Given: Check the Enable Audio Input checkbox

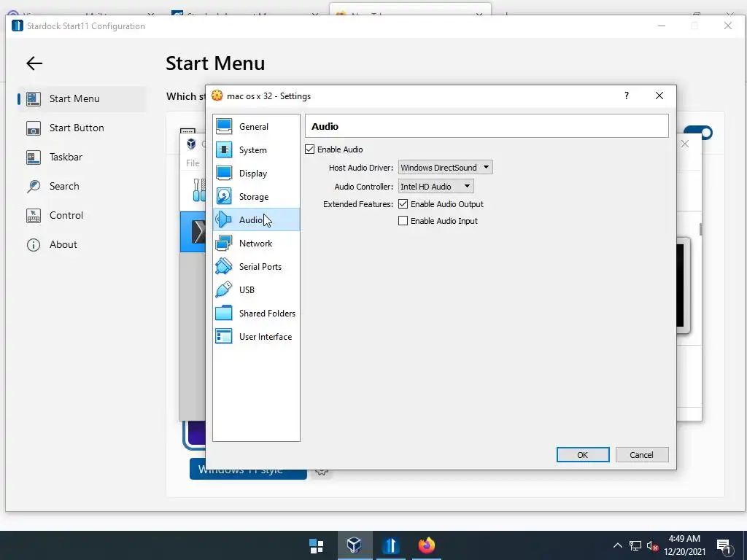Looking at the screenshot, I should click(x=403, y=221).
